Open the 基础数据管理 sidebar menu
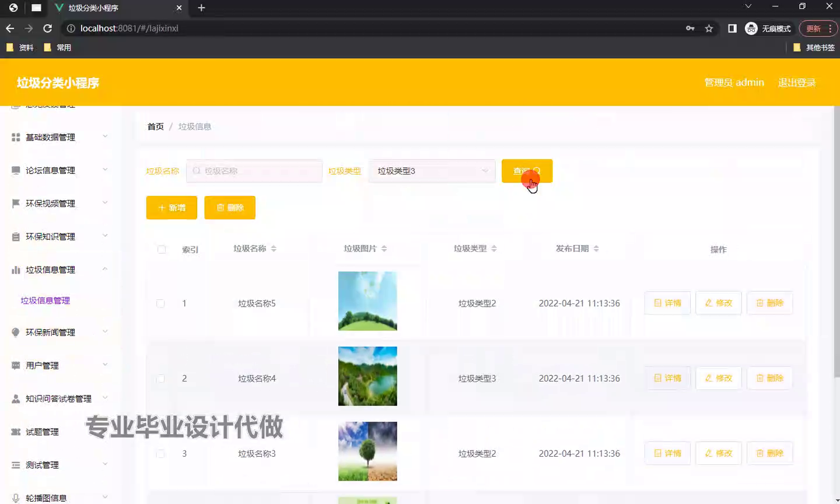The image size is (840, 504). point(60,137)
